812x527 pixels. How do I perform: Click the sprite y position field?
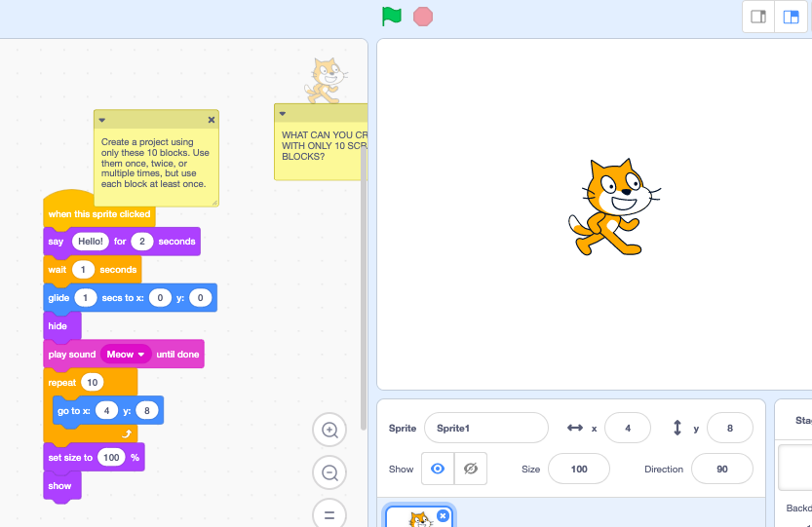[x=730, y=428]
